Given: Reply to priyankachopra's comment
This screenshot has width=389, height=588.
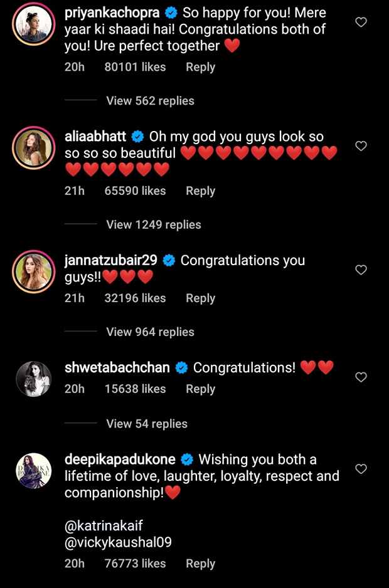Looking at the screenshot, I should tap(200, 67).
